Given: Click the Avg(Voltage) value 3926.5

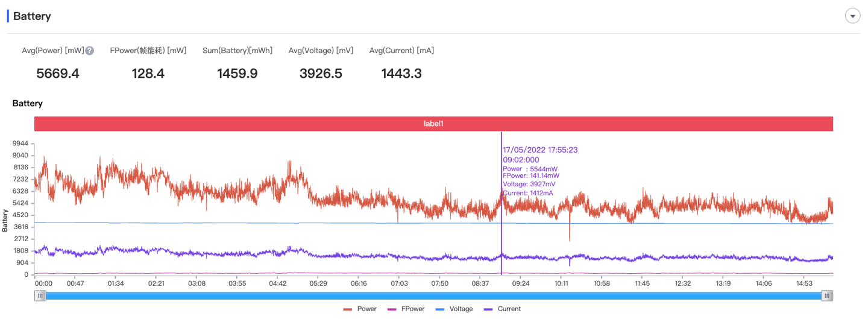Looking at the screenshot, I should 321,74.
